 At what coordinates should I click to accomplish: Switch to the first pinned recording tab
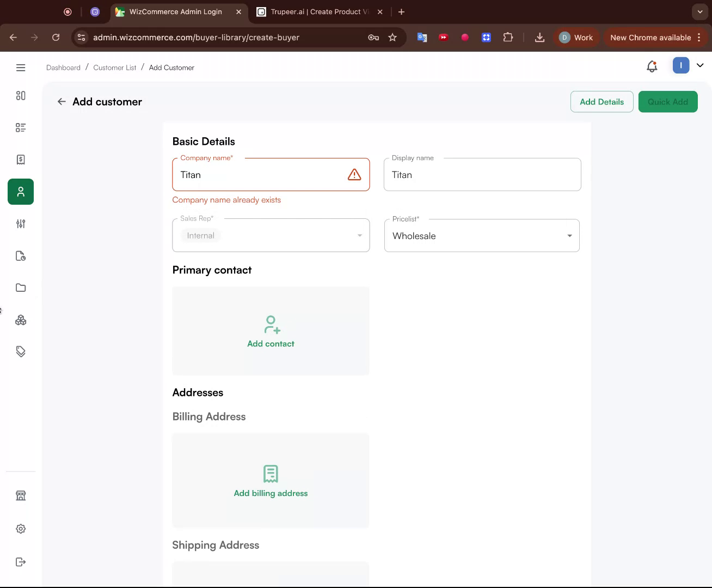[x=67, y=11]
